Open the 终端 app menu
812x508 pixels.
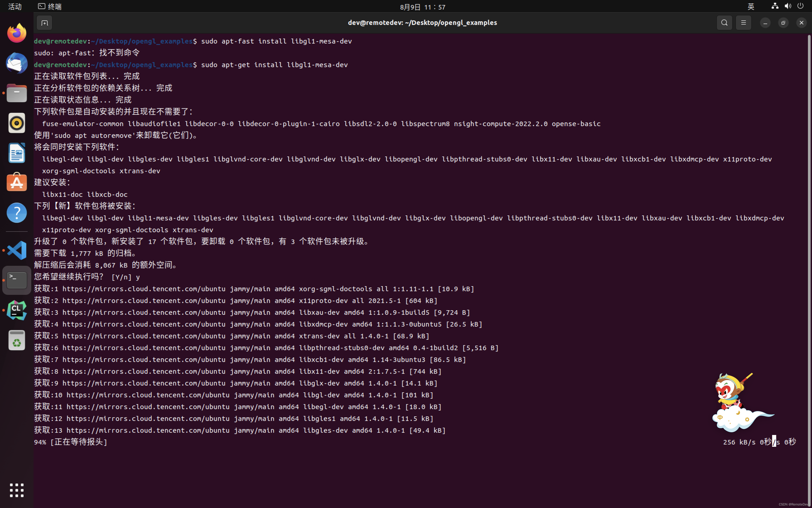pyautogui.click(x=50, y=6)
